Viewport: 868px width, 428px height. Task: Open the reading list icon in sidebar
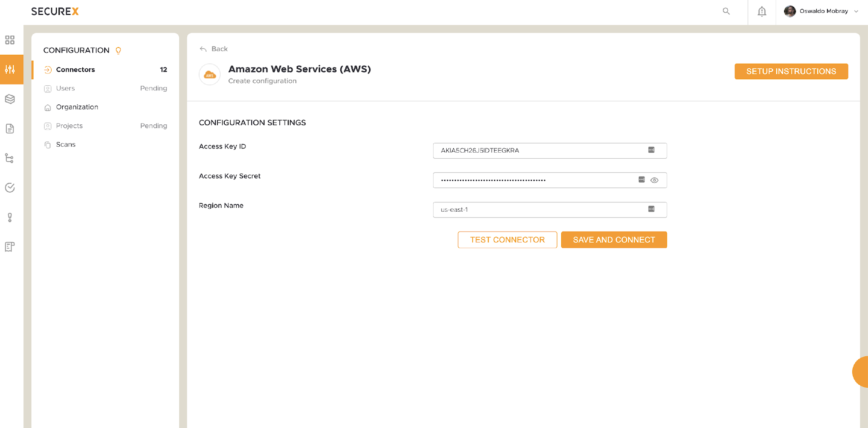(x=10, y=247)
